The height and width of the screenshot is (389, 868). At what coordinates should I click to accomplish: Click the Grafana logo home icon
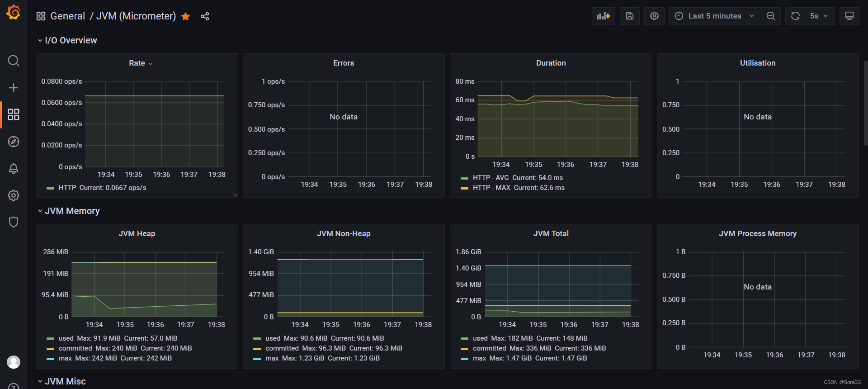(x=14, y=12)
